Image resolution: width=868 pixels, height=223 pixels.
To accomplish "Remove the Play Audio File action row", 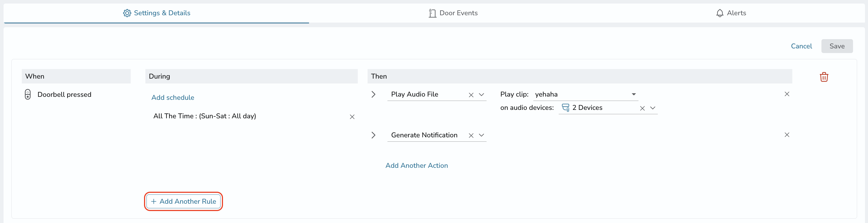I will [787, 94].
